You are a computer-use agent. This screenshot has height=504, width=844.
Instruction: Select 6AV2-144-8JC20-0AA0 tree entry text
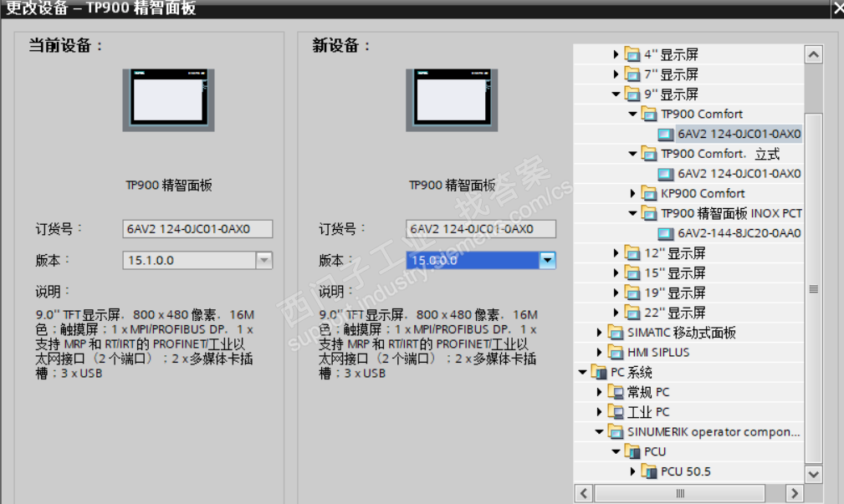coord(739,233)
